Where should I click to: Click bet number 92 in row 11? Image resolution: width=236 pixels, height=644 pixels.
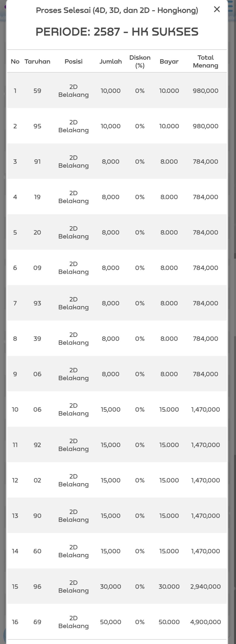pos(37,445)
